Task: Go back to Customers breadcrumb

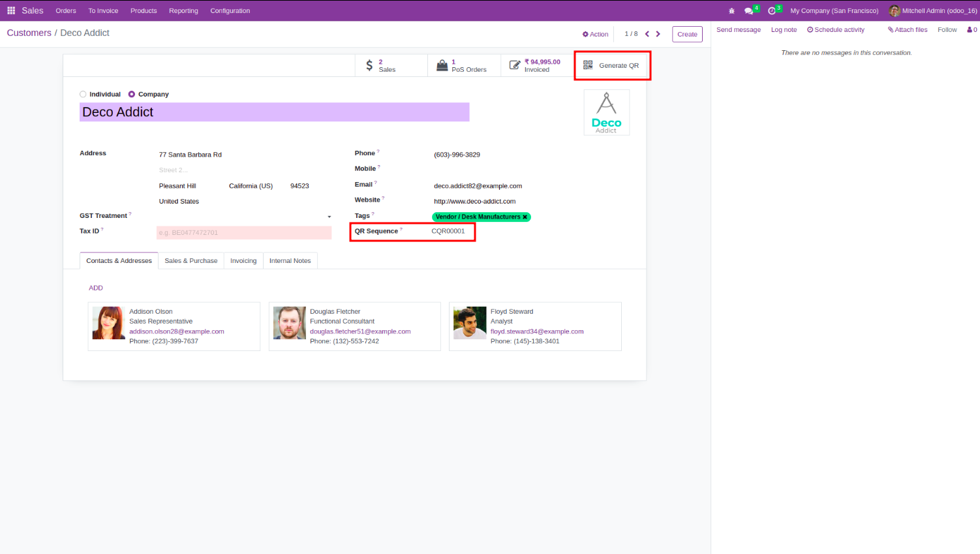Action: [29, 33]
